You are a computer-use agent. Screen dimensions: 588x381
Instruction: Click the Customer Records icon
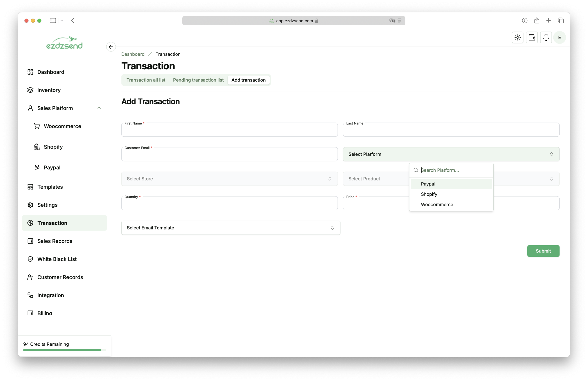click(30, 277)
